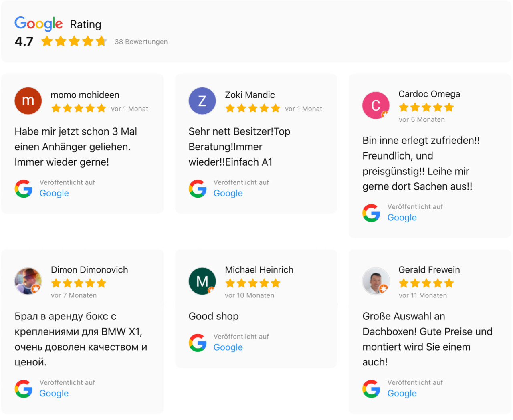Click the Google logo in the rating header
Screen dimensions: 513x420
click(x=38, y=24)
